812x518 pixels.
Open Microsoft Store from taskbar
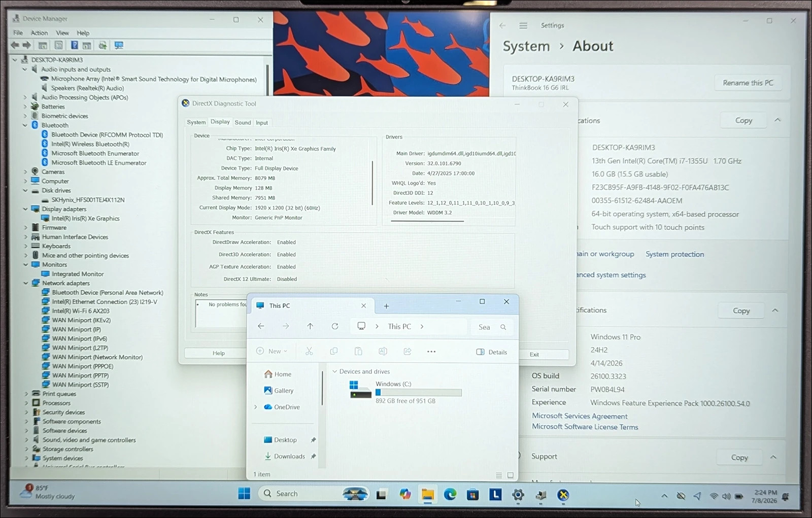[x=472, y=494]
